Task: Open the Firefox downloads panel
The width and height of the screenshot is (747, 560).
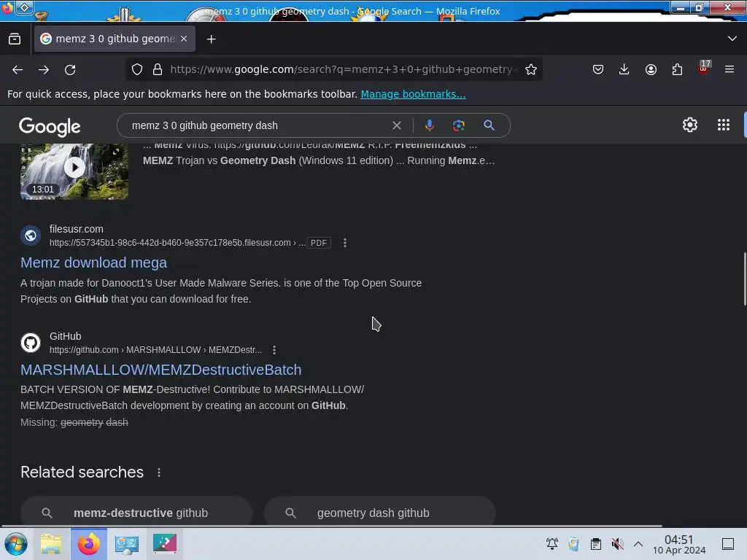Action: 624,69
